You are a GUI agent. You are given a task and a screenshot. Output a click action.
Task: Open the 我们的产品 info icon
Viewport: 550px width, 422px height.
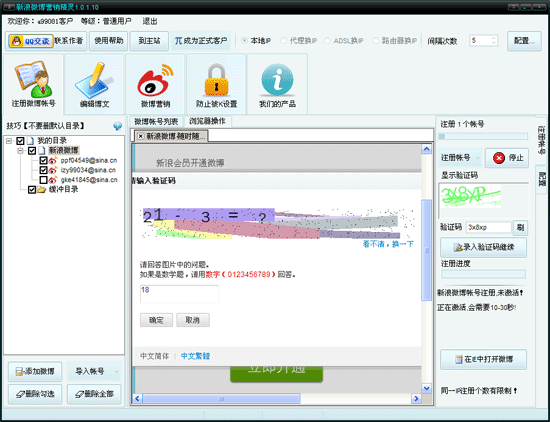(x=277, y=80)
